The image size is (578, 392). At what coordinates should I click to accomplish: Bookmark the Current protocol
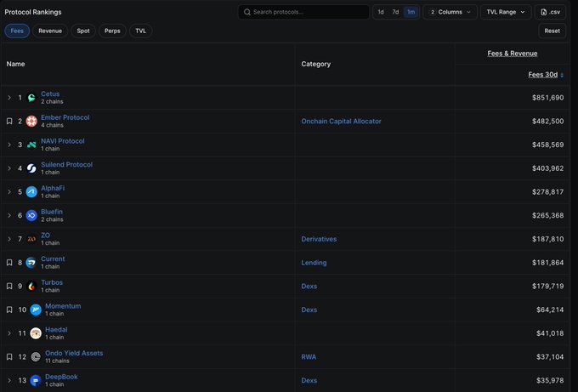tap(9, 263)
